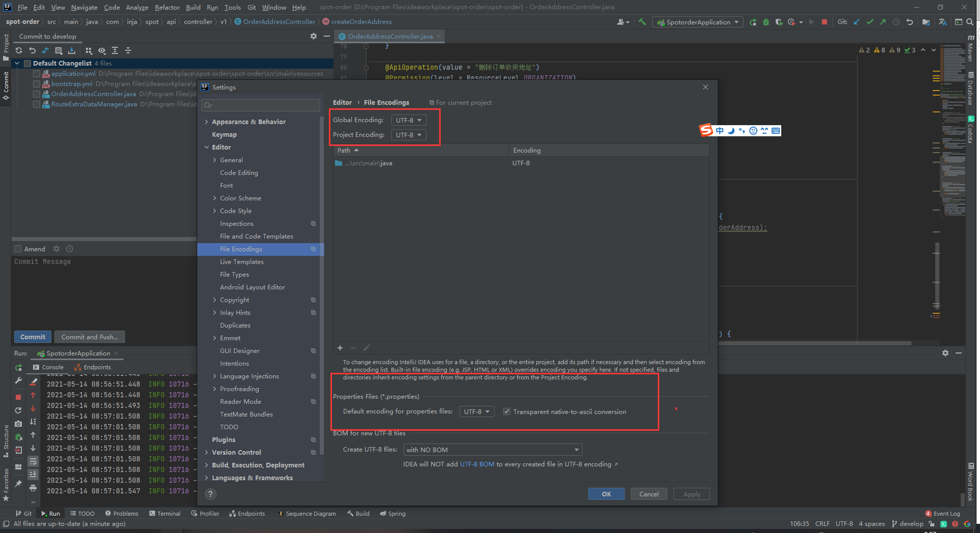This screenshot has height=533, width=980.
Task: Click the camera thread dump icon in Run panel
Action: 18,424
